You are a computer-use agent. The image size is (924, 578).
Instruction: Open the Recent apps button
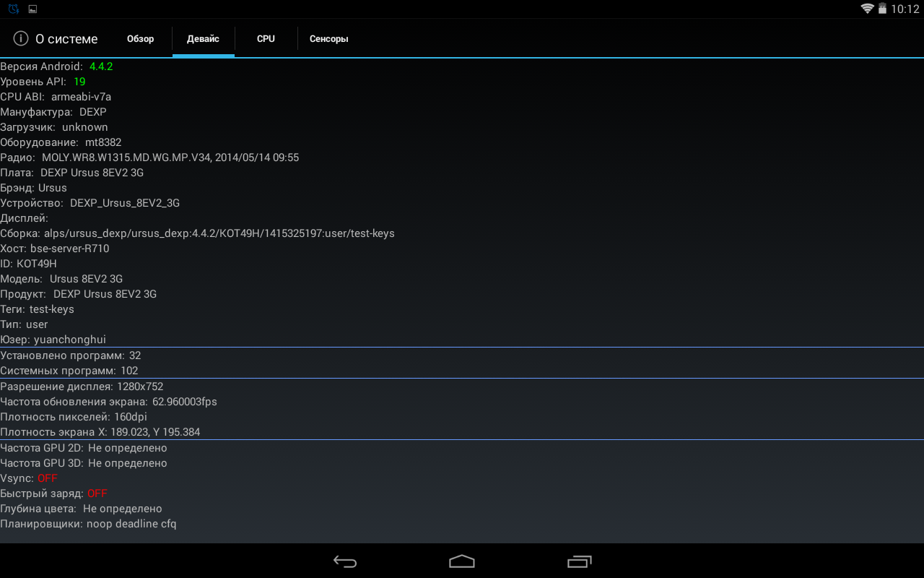(579, 561)
